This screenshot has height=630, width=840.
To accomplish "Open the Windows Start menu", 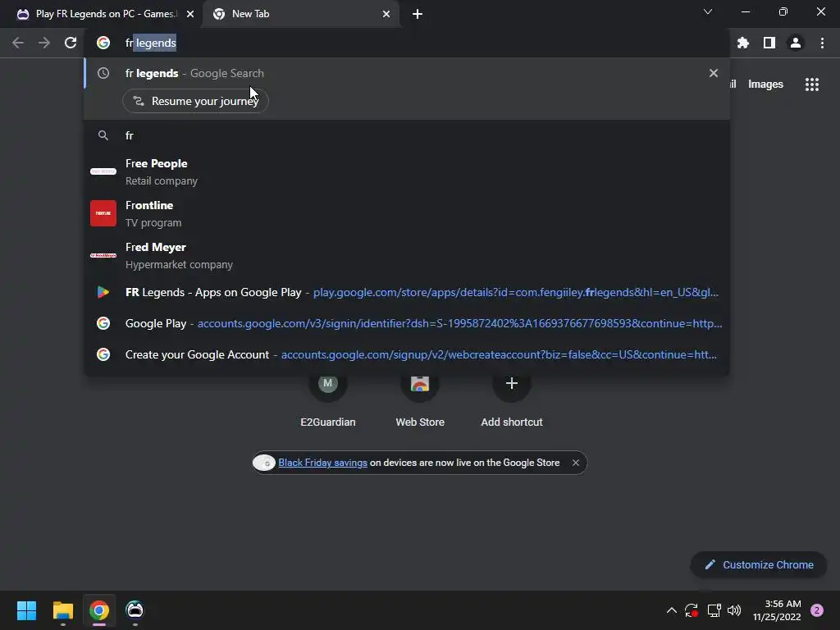I will tap(26, 610).
